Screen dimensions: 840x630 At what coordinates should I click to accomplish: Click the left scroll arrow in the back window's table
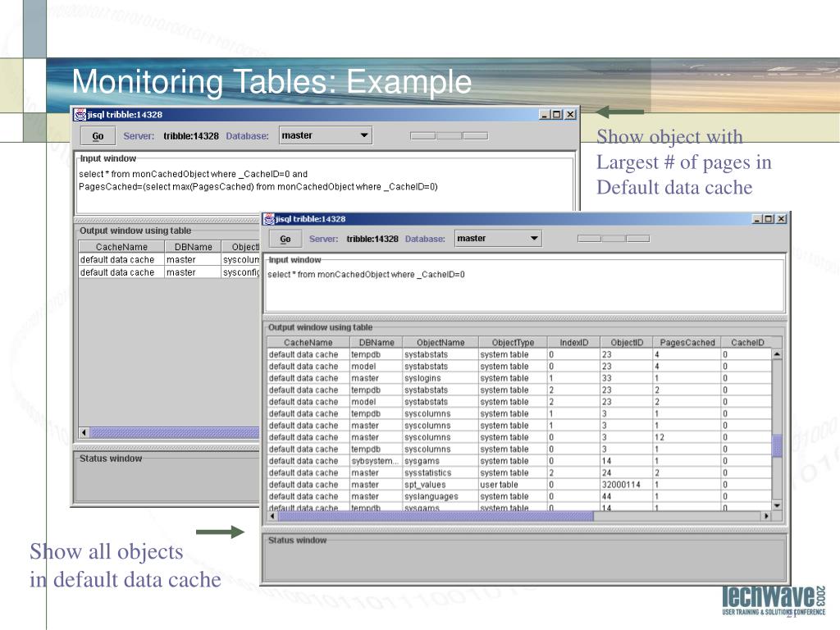coord(84,432)
